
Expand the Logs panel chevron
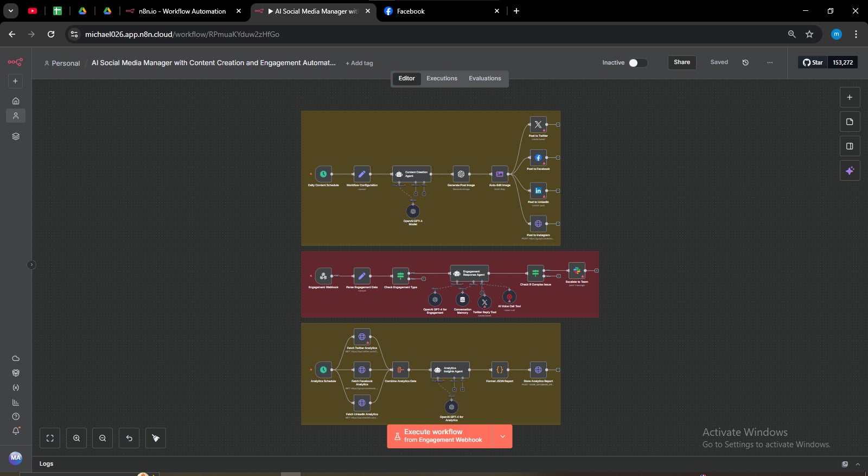pos(858,464)
